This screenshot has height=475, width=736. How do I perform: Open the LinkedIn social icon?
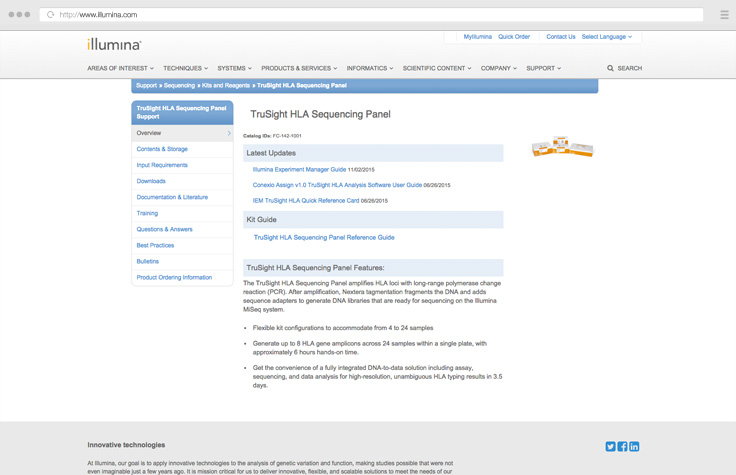point(634,446)
